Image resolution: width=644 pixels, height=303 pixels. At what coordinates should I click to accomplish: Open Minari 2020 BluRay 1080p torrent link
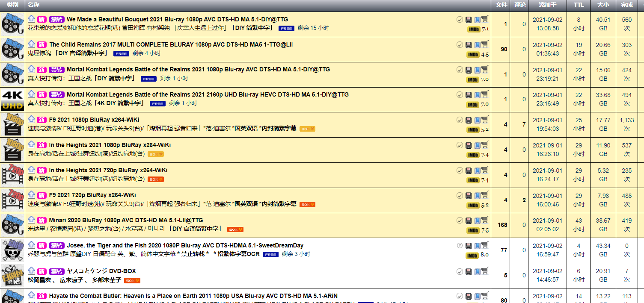[x=126, y=221]
